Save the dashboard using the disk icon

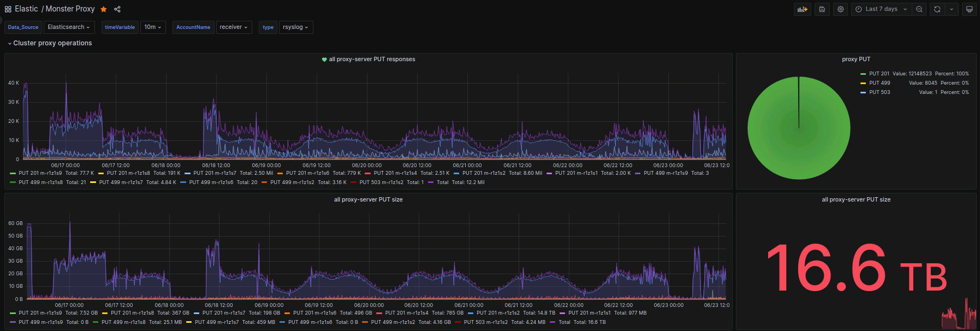822,9
